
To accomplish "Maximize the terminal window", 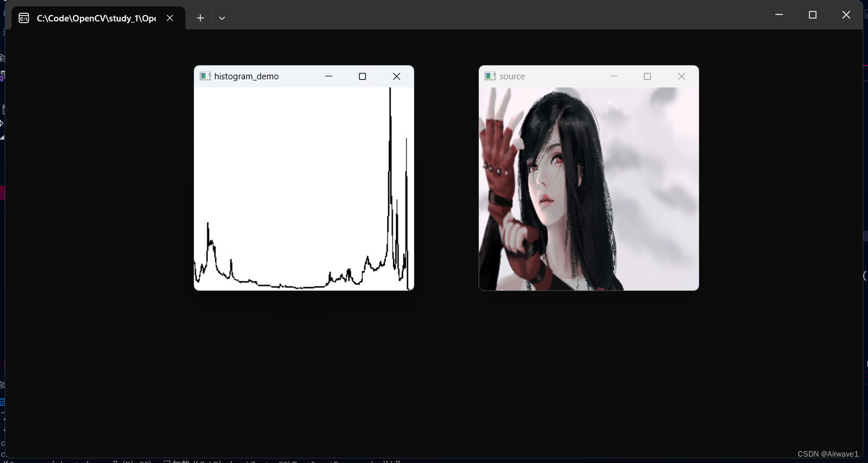I will click(812, 15).
